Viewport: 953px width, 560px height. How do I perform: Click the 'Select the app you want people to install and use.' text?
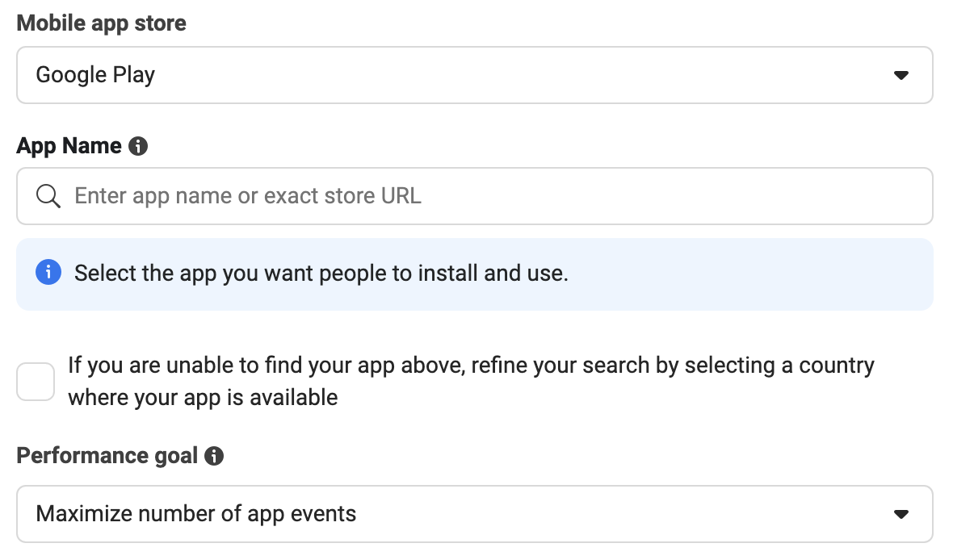point(321,274)
